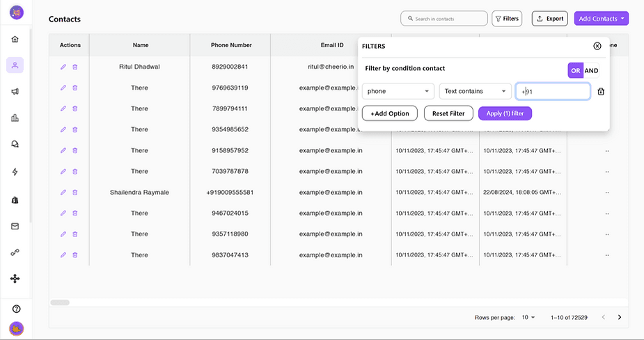The height and width of the screenshot is (340, 644).
Task: Close the FILTERS panel
Action: (x=597, y=46)
